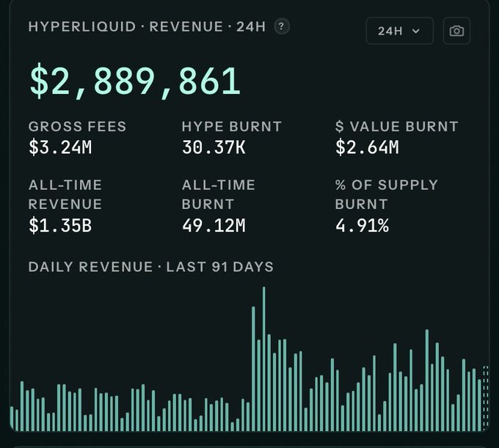Click the Daily Revenue · Last 91 Days label

151,267
